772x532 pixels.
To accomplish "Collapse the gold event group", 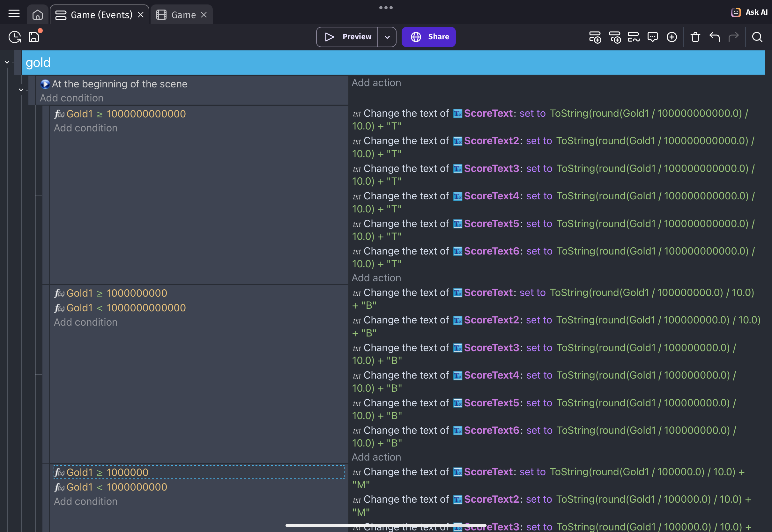I will [7, 62].
